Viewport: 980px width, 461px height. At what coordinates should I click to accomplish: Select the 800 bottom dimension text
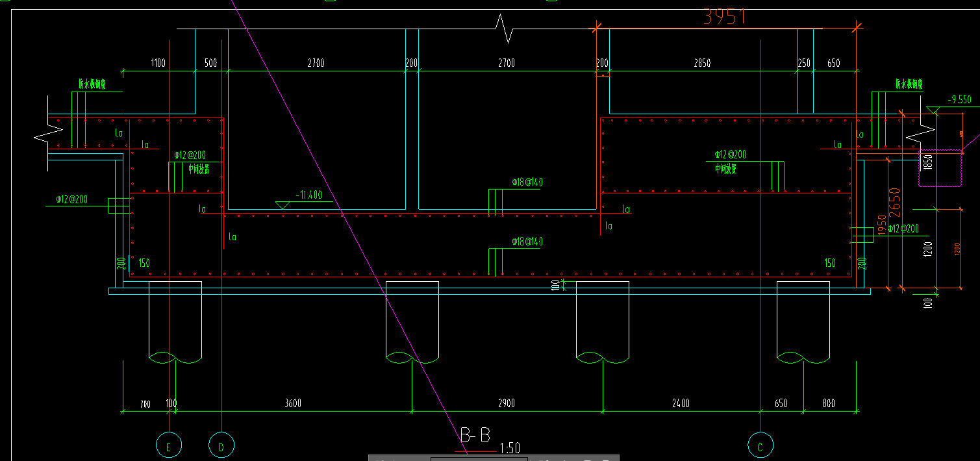[829, 403]
